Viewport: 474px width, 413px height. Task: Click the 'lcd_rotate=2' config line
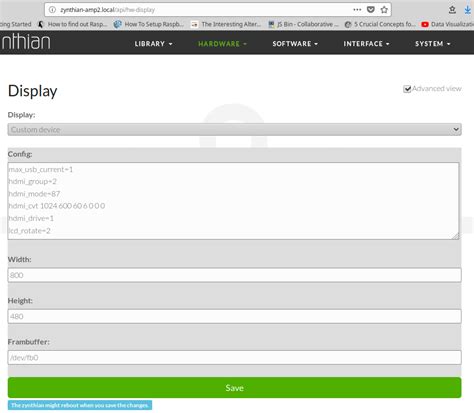coord(29,231)
